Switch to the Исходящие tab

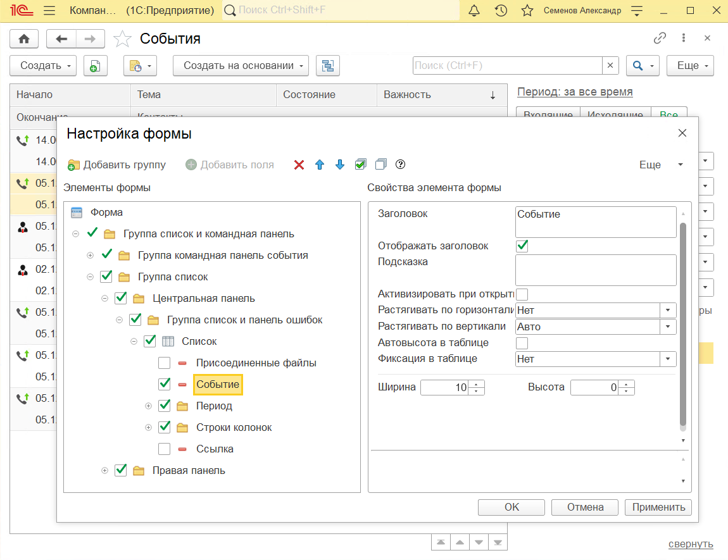(x=615, y=114)
